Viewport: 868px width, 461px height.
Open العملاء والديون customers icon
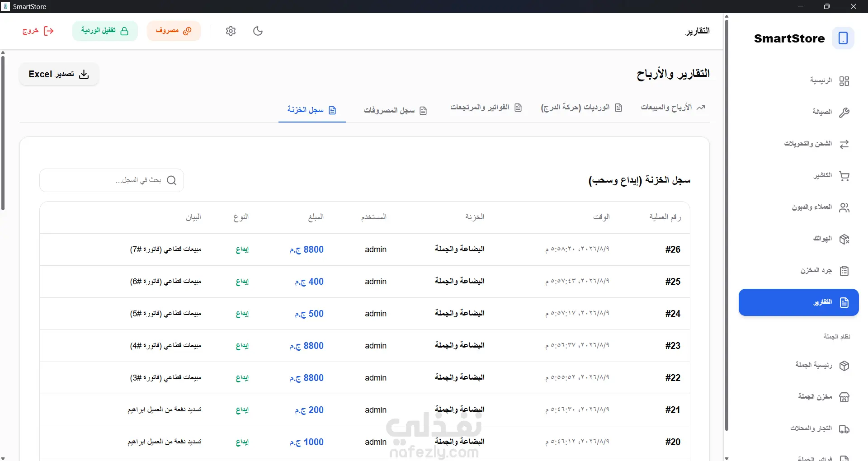pyautogui.click(x=844, y=207)
